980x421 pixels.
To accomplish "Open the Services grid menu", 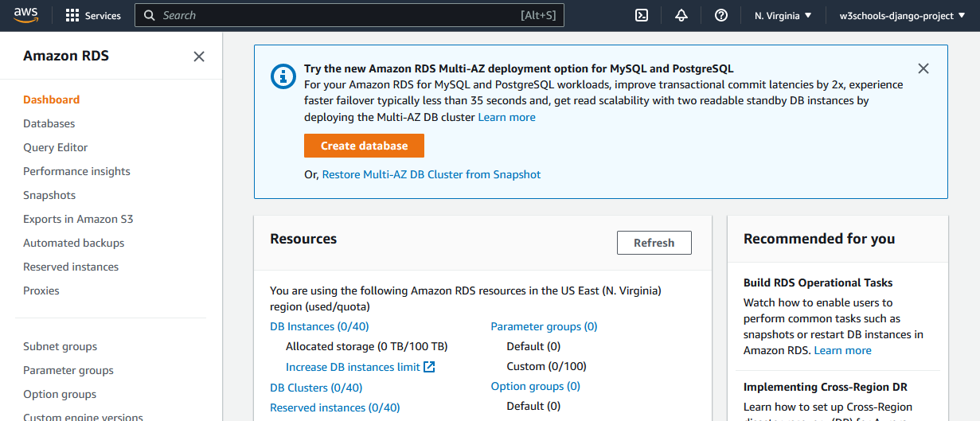I will point(93,16).
